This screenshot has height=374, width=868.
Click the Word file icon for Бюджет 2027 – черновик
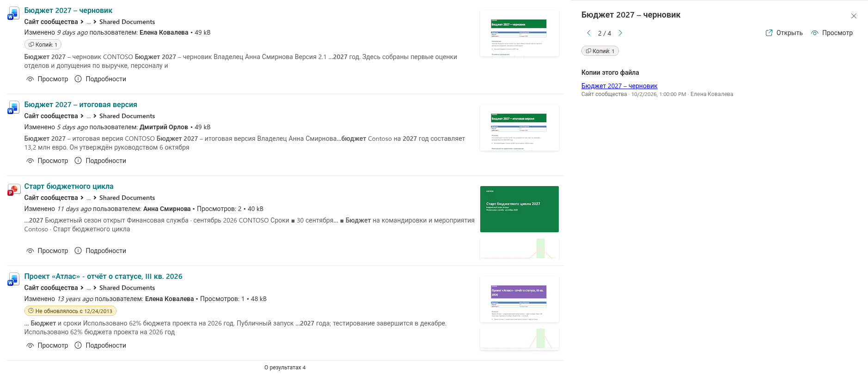13,13
